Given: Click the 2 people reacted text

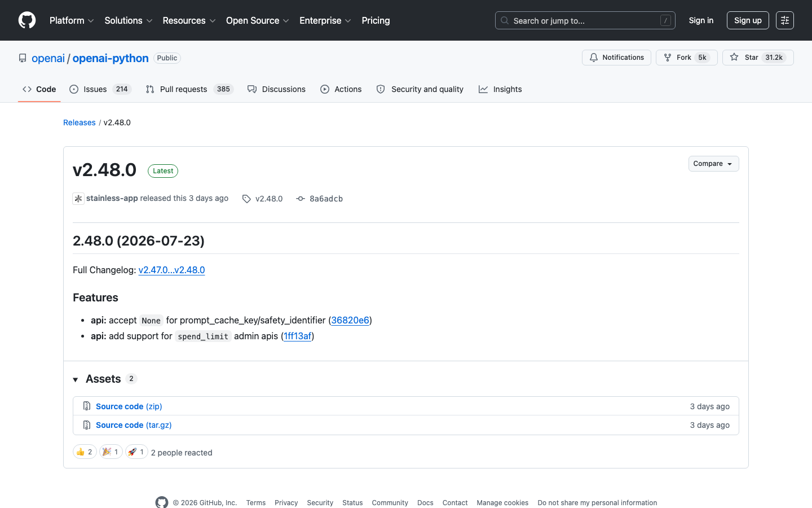Looking at the screenshot, I should pos(182,453).
